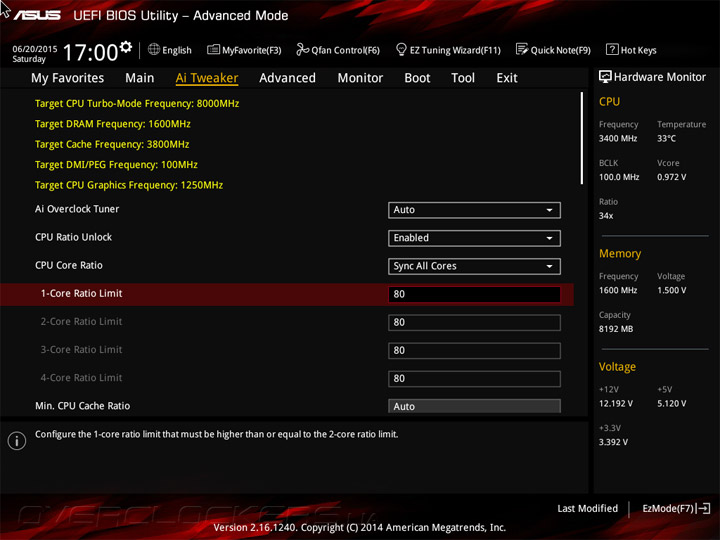The image size is (720, 540).
Task: Click the Qfan Control fan icon
Action: 302,49
